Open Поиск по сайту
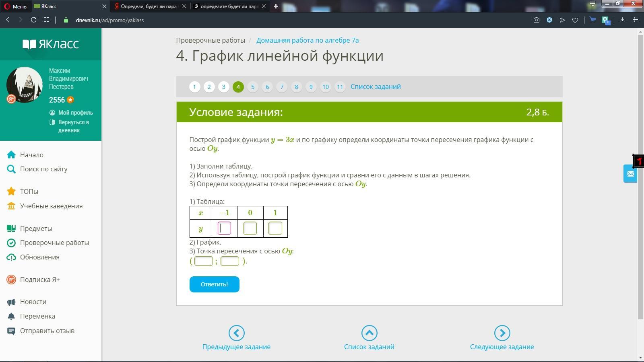 pyautogui.click(x=37, y=169)
